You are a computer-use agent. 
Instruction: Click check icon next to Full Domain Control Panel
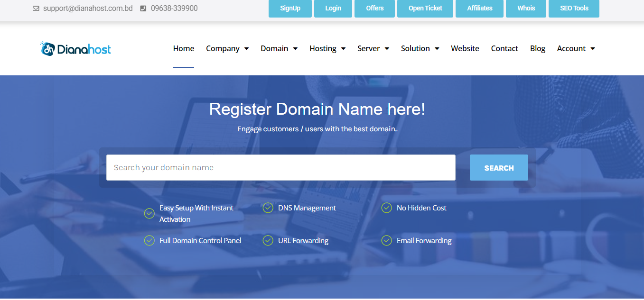point(149,241)
